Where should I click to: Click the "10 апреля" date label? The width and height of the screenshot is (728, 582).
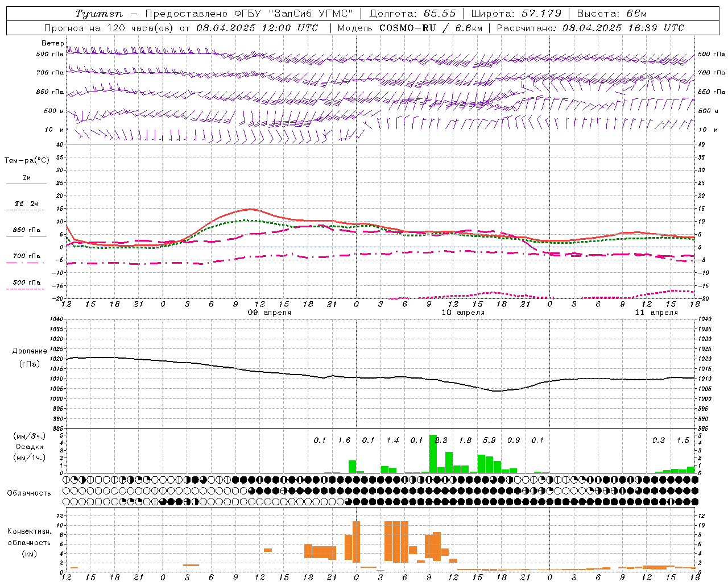coord(463,313)
